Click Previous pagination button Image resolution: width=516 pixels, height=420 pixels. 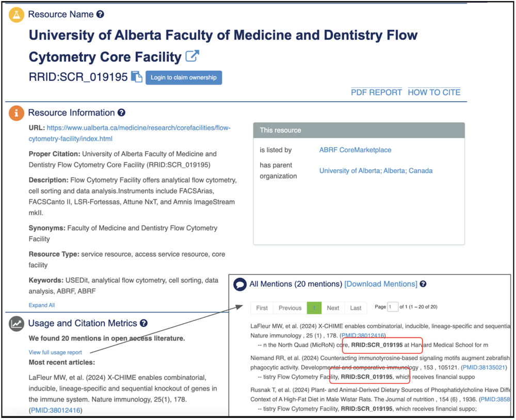(x=290, y=308)
